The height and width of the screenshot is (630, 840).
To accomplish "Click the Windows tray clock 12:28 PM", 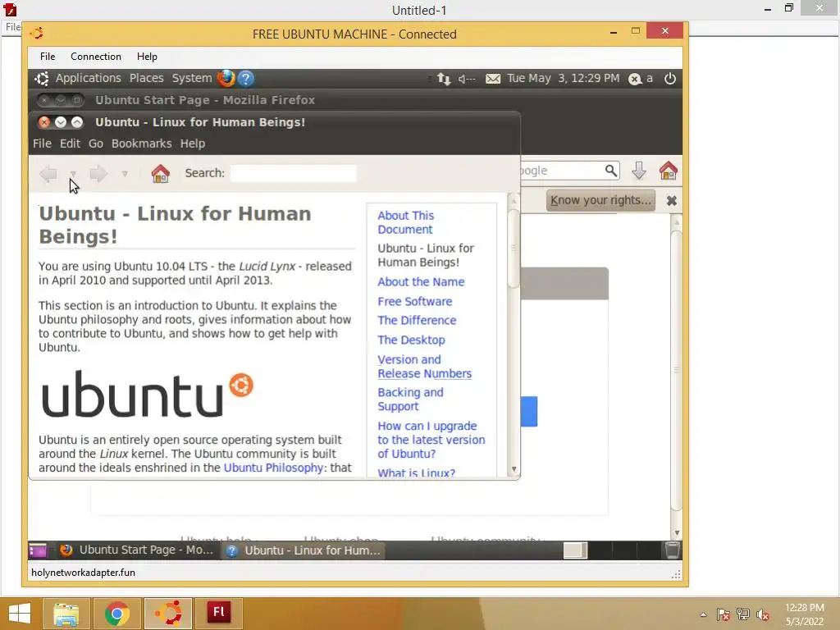I will (804, 608).
